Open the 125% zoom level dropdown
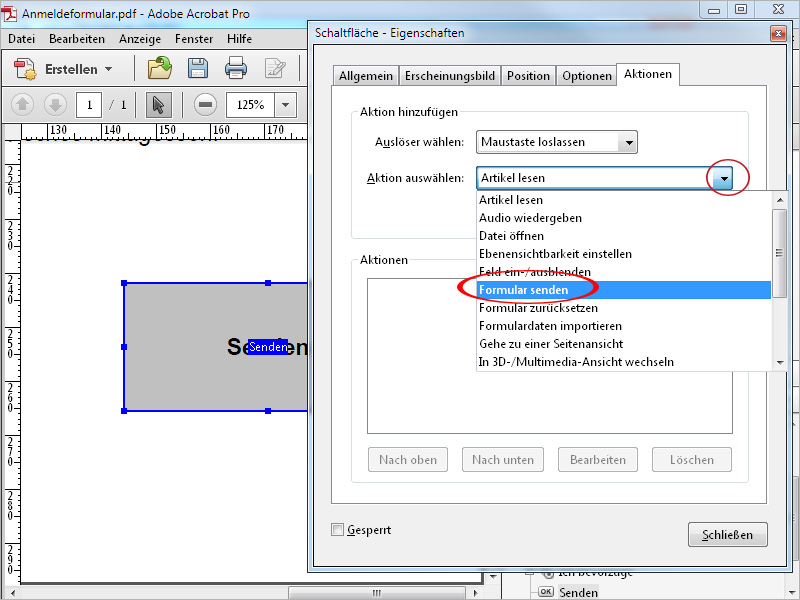The height and width of the screenshot is (600, 800). [285, 105]
